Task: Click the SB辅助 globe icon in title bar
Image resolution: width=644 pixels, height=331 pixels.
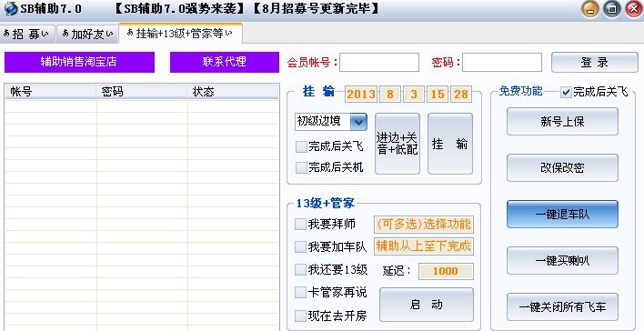Action: [11, 9]
